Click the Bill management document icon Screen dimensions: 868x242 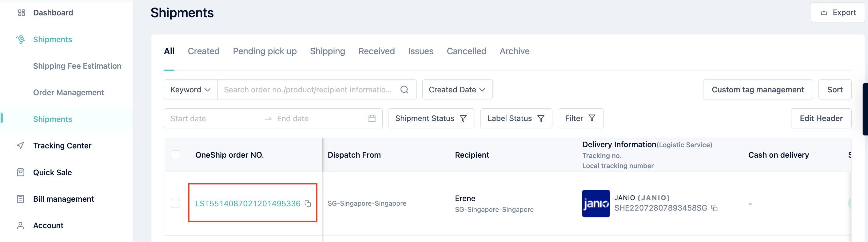pyautogui.click(x=21, y=199)
